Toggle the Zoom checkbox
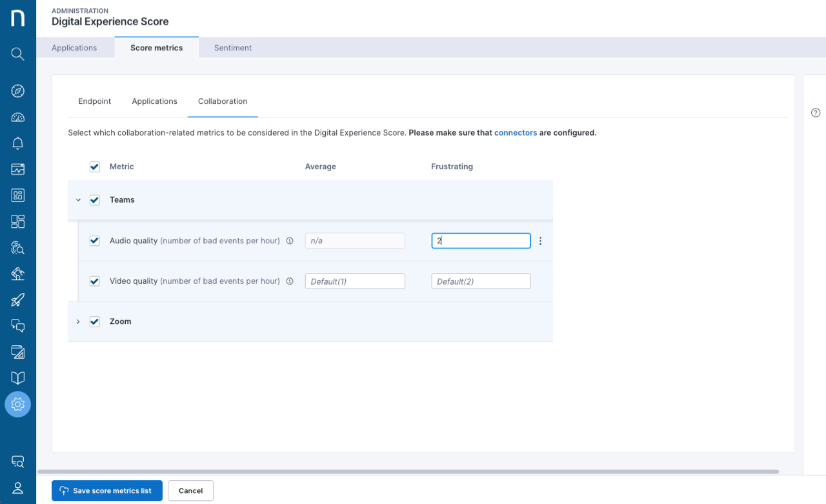This screenshot has width=826, height=504. (95, 321)
